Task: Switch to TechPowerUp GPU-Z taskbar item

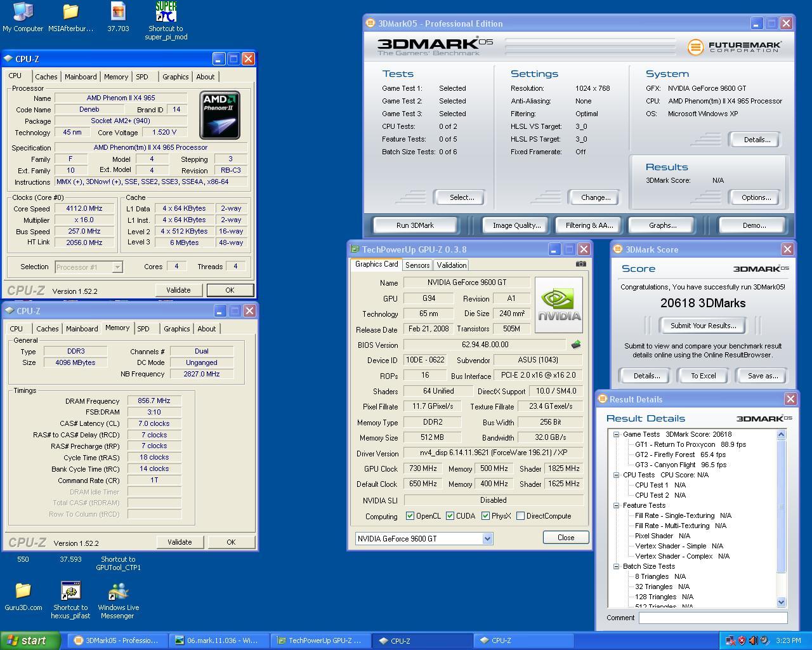Action: coord(321,640)
